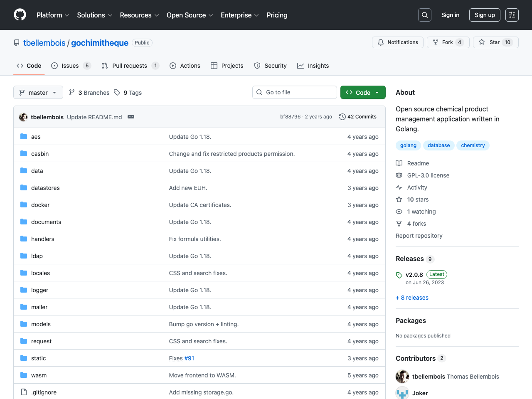Click the GitHub home logo

pos(20,15)
